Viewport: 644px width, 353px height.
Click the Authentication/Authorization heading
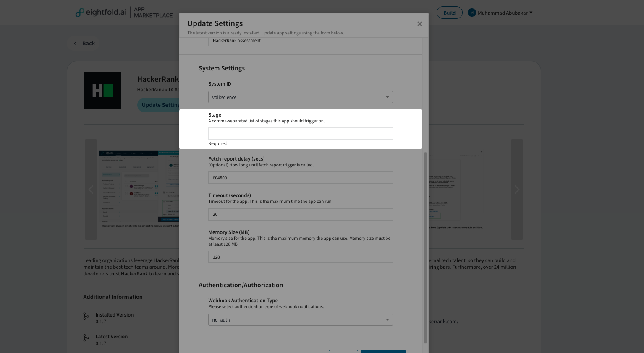[x=241, y=285]
